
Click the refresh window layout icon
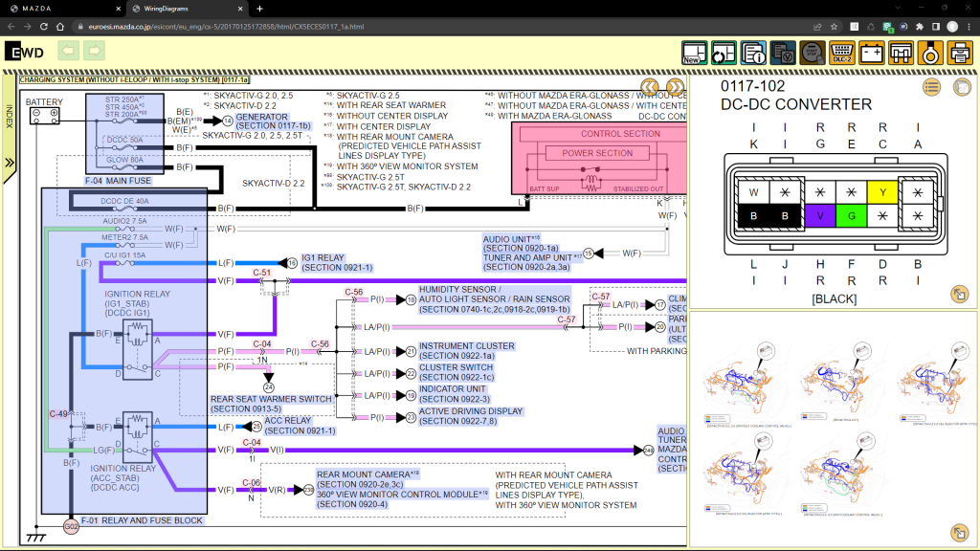tap(724, 52)
